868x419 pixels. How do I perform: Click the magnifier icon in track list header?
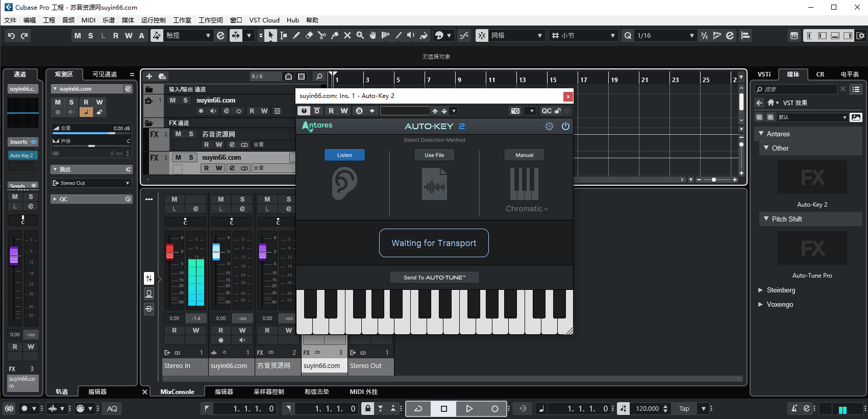tap(319, 77)
